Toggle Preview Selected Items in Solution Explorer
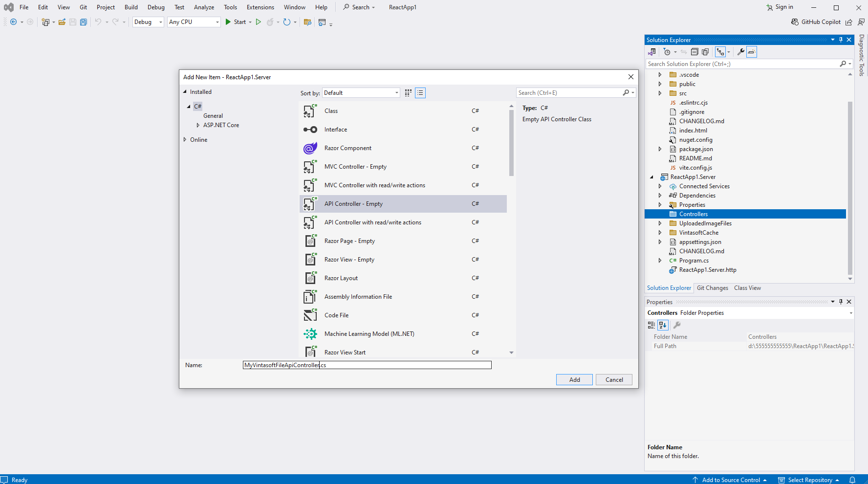 (x=752, y=52)
